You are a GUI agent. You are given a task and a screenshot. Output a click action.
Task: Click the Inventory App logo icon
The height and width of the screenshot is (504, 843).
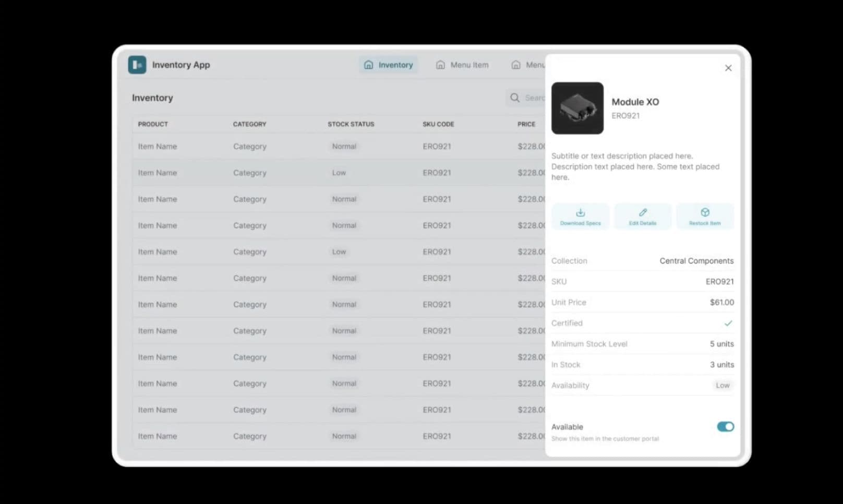[x=137, y=65]
